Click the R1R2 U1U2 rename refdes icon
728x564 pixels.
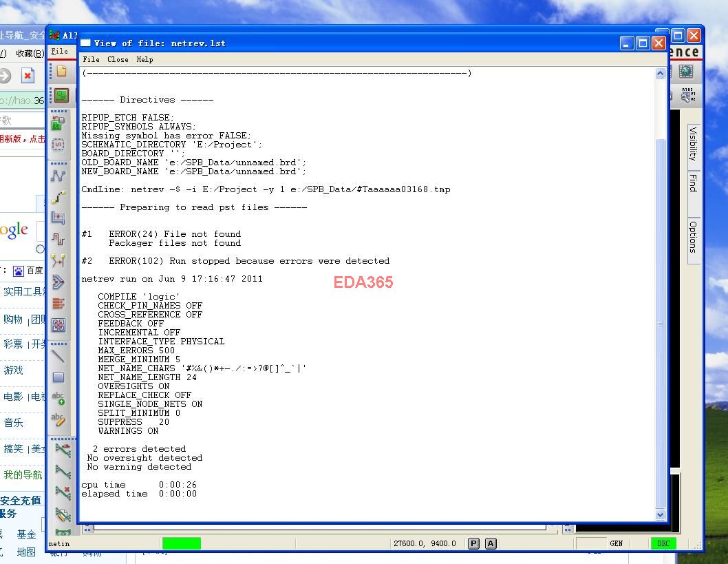pos(687,95)
